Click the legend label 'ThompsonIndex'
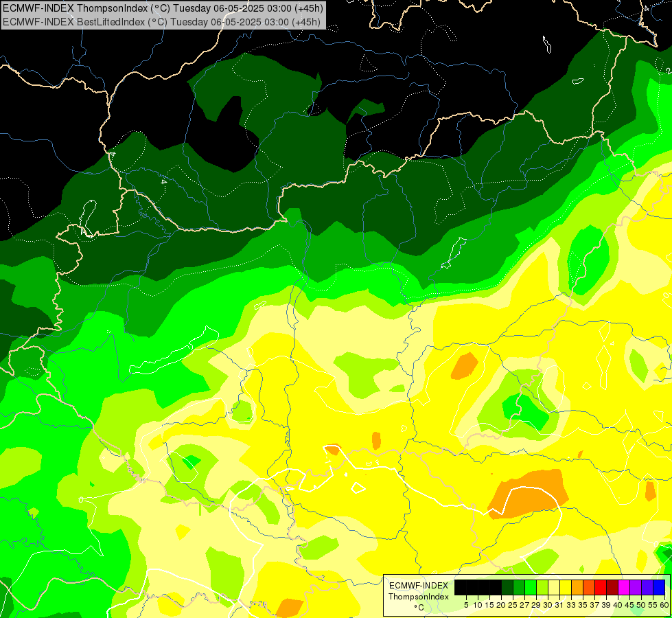This screenshot has width=672, height=618. 419,597
